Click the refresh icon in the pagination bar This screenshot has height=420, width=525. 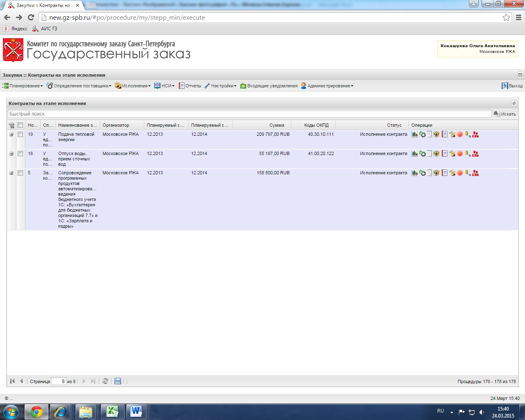pyautogui.click(x=105, y=381)
